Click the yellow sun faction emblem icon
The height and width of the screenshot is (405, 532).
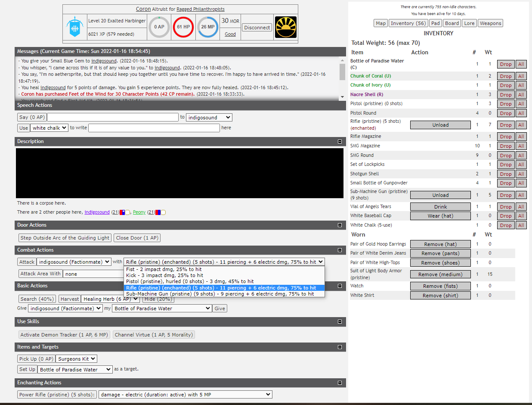click(286, 27)
